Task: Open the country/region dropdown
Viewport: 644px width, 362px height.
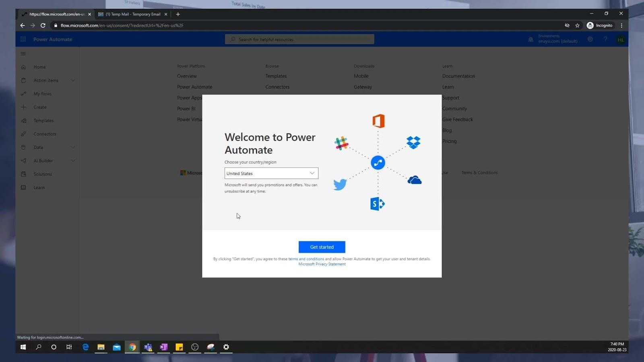Action: coord(271,173)
